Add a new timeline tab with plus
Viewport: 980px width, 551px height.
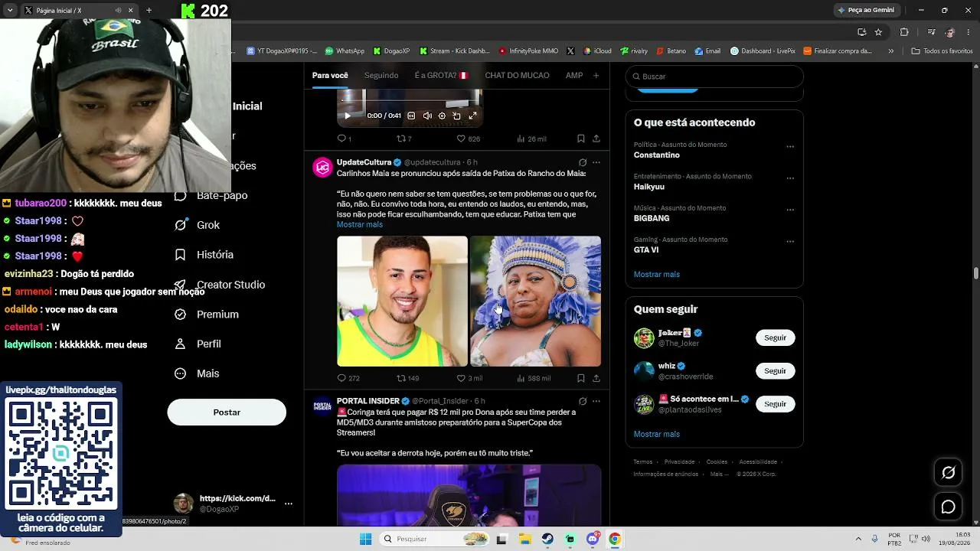[596, 75]
